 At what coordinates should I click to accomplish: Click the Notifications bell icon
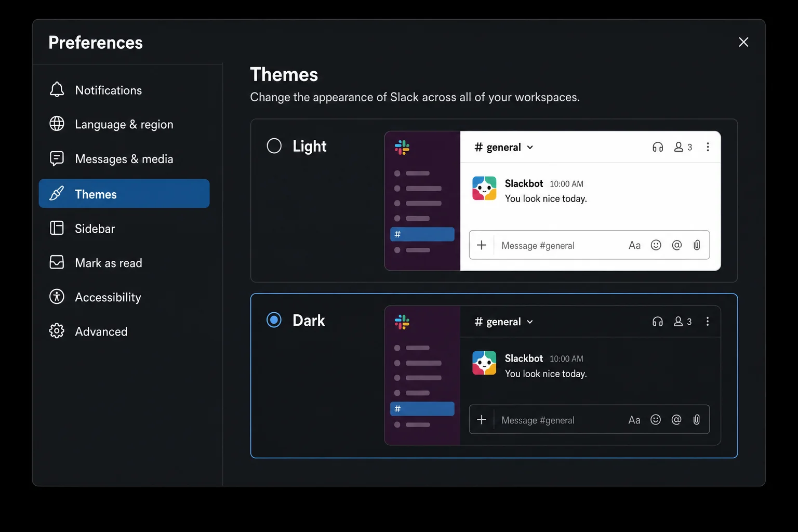coord(57,90)
